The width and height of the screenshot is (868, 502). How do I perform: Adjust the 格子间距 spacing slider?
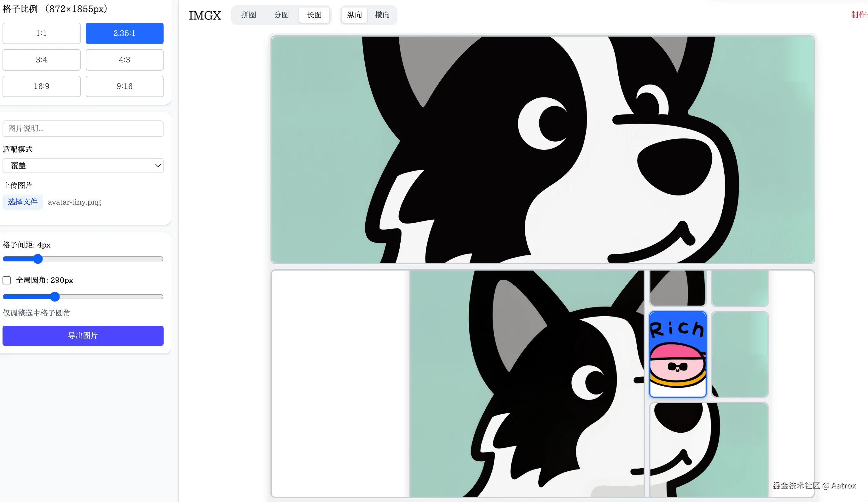[x=38, y=259]
